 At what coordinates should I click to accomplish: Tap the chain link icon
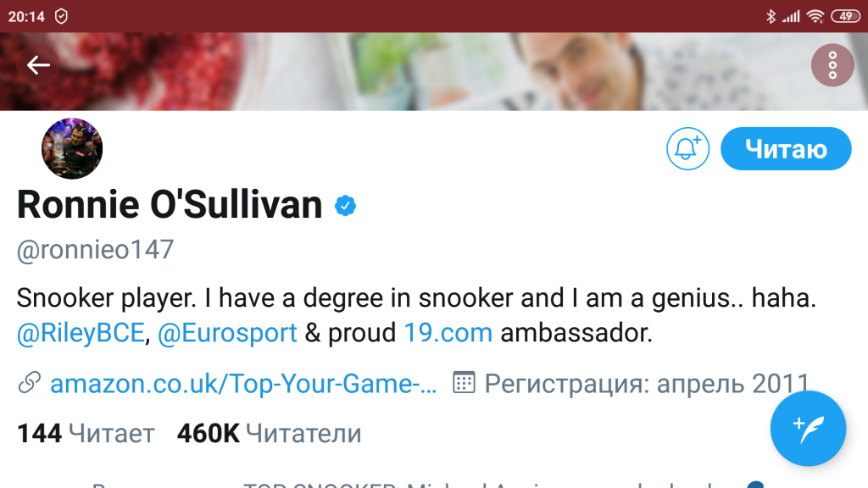coord(30,384)
